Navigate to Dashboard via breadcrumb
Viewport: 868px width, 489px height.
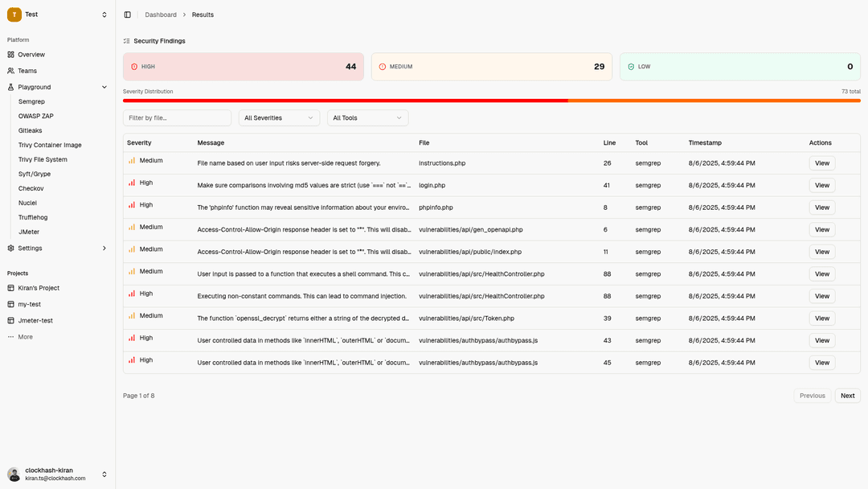click(161, 14)
